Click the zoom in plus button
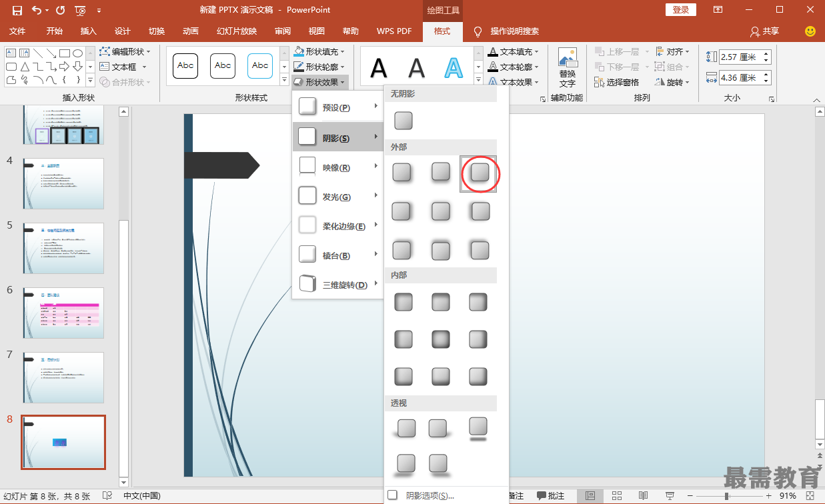 point(770,496)
